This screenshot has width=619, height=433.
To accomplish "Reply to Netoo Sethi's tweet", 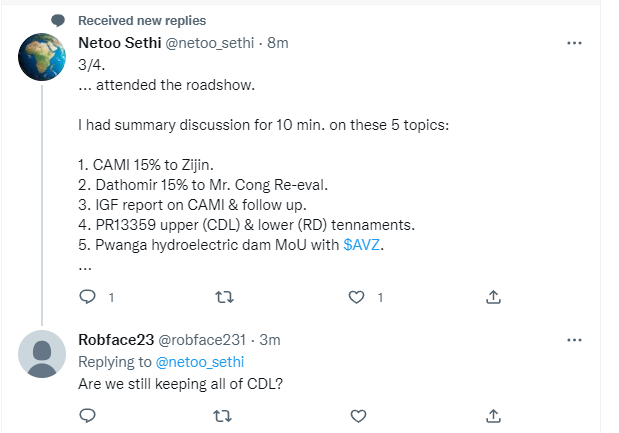I will coord(87,297).
